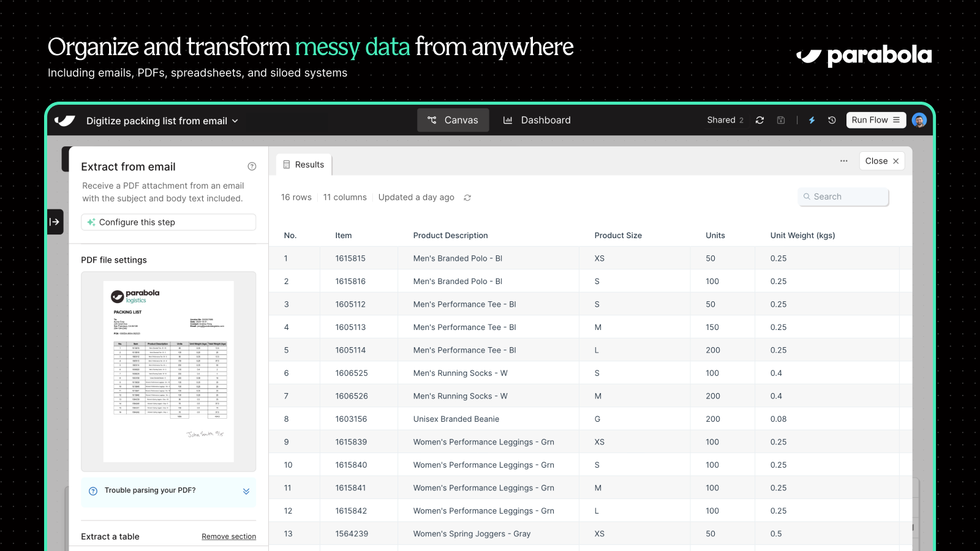Click Configure this step button
The height and width of the screenshot is (551, 980).
pyautogui.click(x=168, y=222)
